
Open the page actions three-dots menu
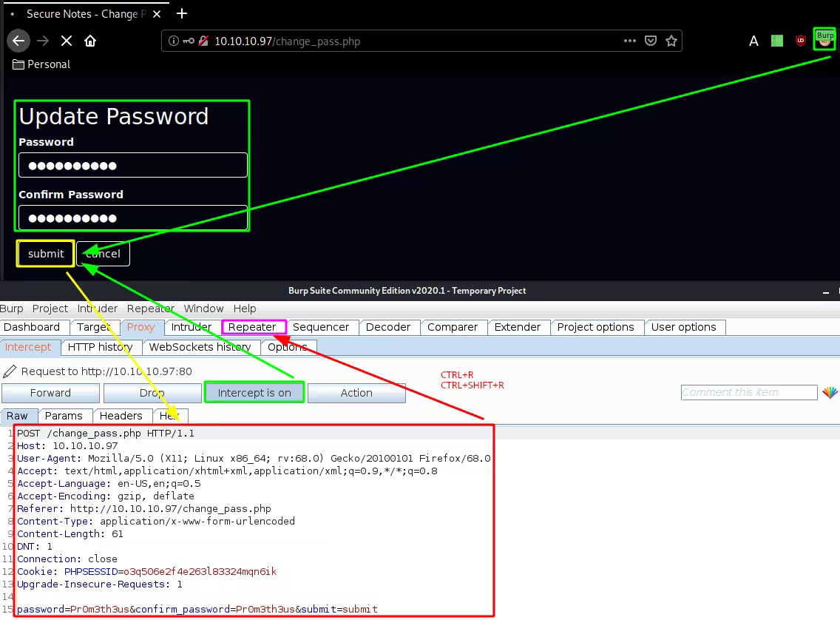pos(630,41)
